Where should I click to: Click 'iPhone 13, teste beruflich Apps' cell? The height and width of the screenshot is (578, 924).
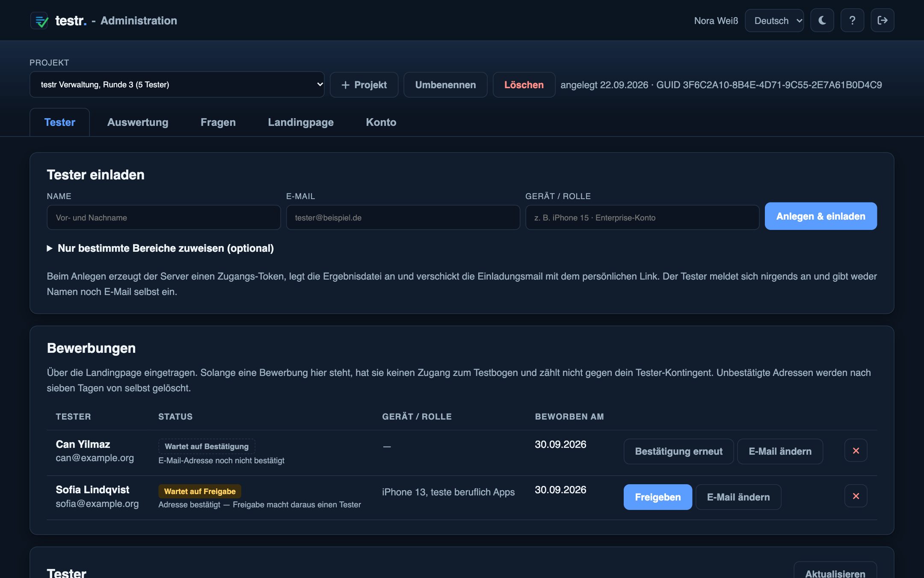point(448,492)
